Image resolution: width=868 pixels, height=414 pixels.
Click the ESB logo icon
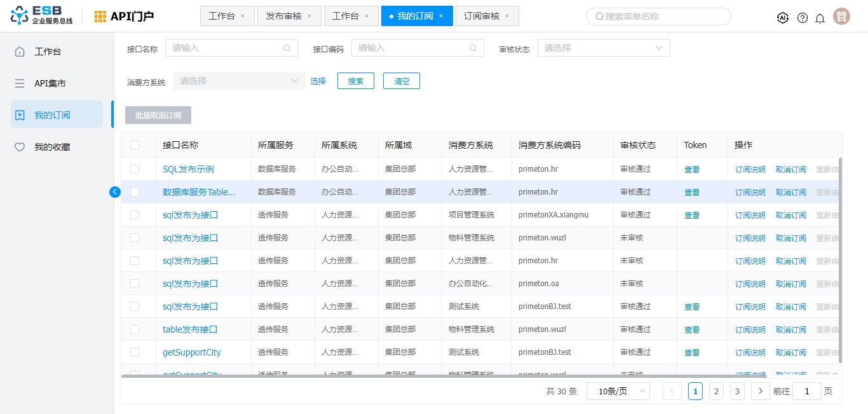click(x=20, y=17)
